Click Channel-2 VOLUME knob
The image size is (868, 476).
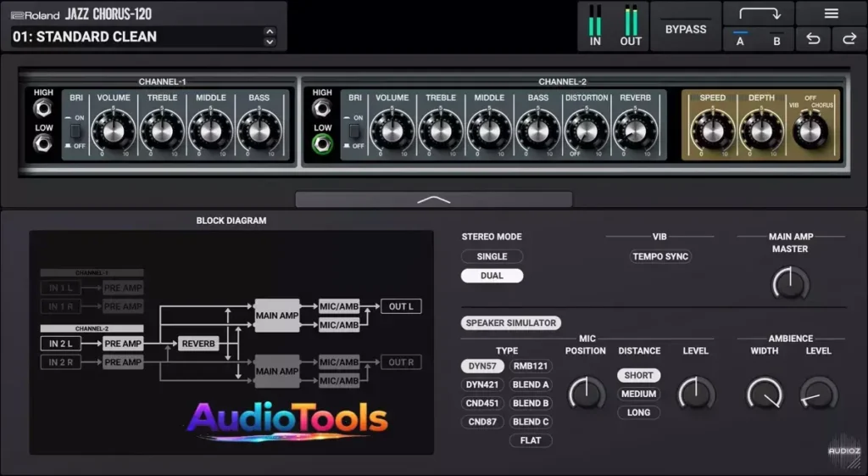(x=392, y=131)
